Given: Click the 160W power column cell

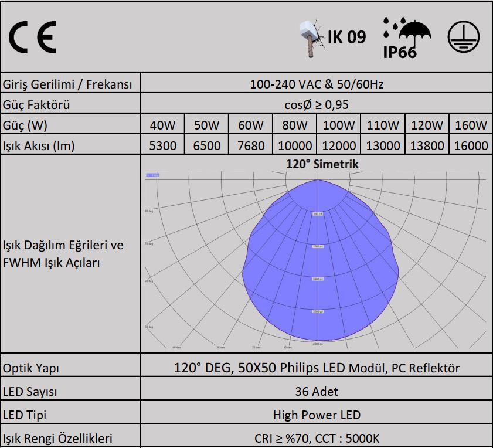Looking at the screenshot, I should (471, 125).
